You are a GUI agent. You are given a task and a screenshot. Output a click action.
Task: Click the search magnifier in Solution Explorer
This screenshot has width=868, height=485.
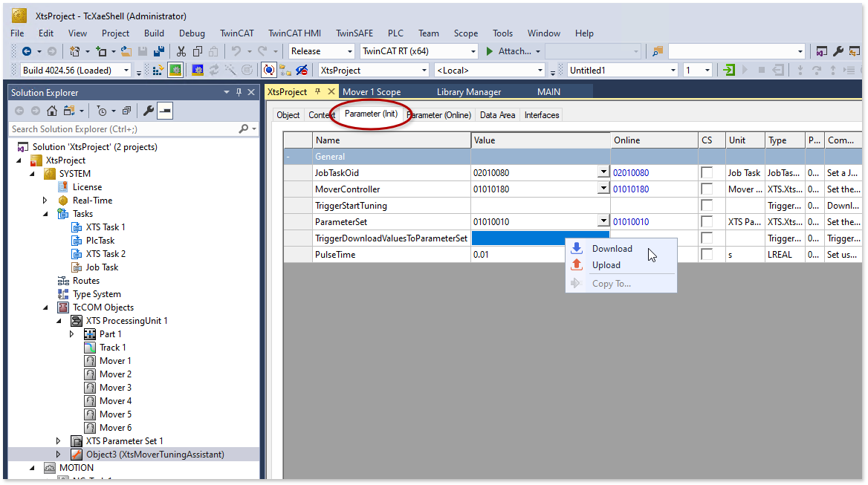244,128
